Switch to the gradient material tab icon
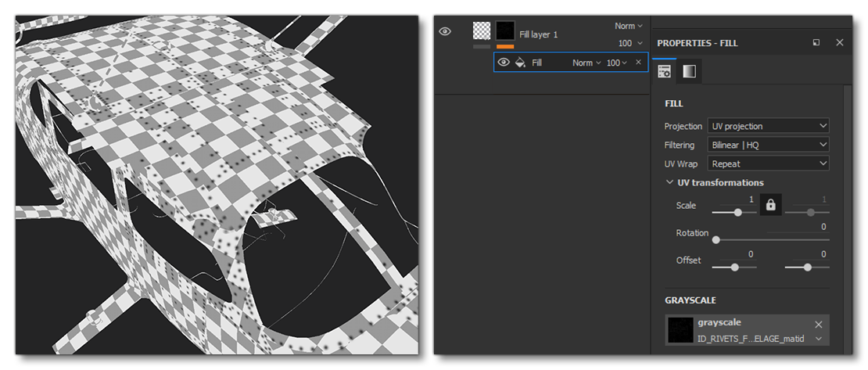Image resolution: width=868 pixels, height=370 pixels. (688, 72)
